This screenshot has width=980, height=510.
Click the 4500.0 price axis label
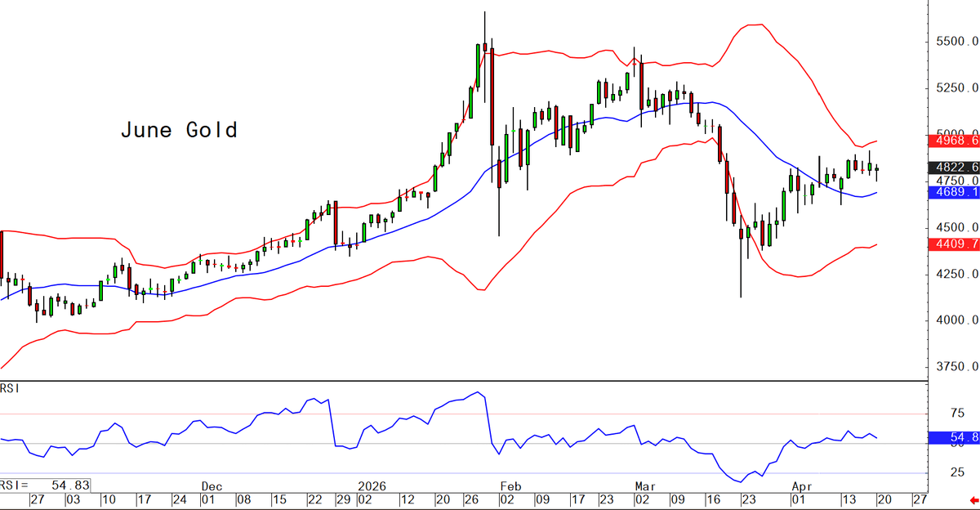(x=958, y=227)
